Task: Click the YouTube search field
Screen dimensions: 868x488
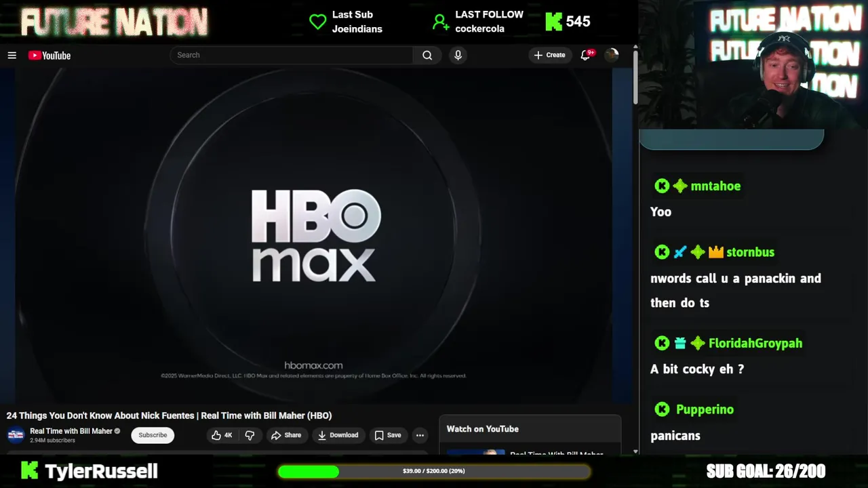Action: (292, 56)
